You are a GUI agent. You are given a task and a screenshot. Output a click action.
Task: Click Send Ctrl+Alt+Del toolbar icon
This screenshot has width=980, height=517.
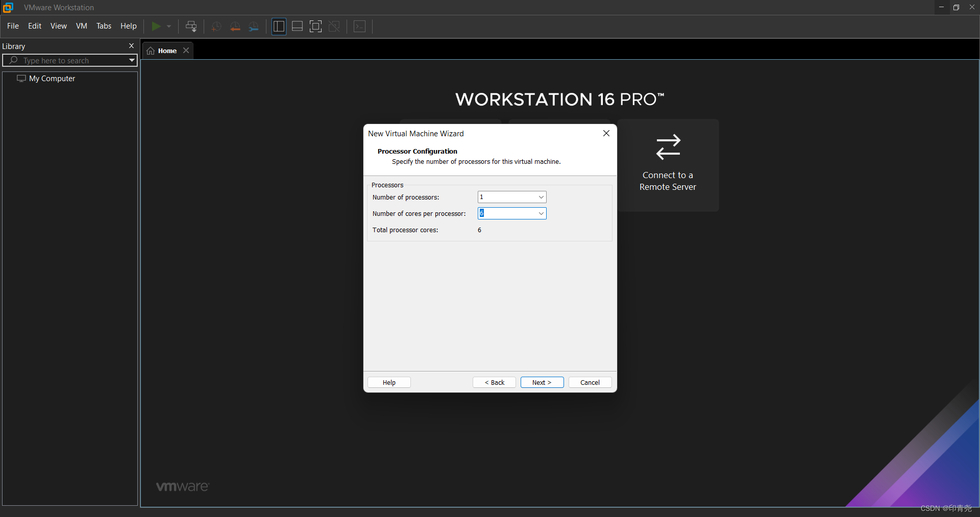click(191, 26)
